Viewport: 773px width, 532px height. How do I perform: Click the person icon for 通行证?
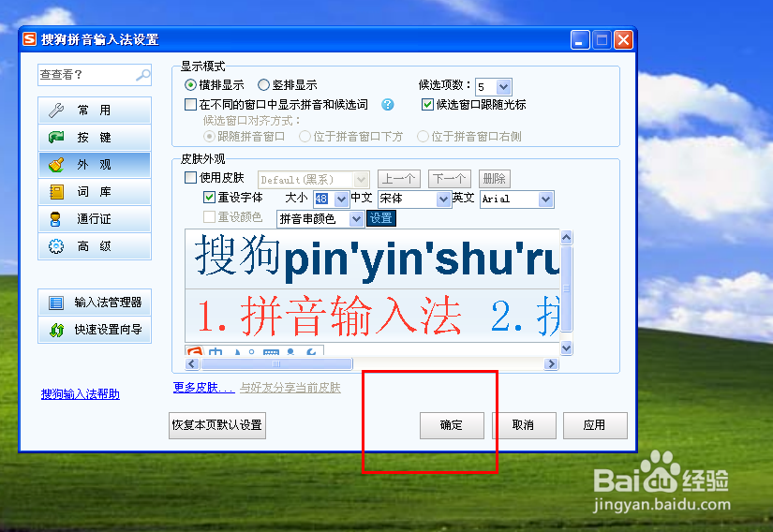[x=55, y=219]
